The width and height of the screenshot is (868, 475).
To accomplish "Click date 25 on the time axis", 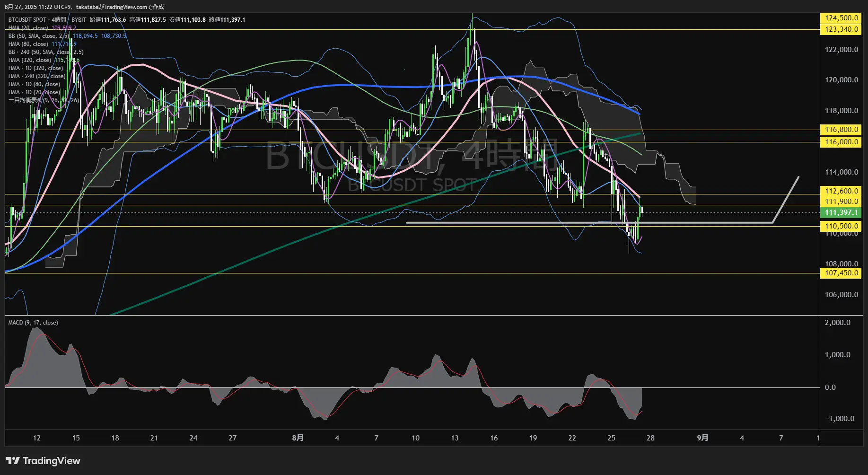I will [612, 438].
